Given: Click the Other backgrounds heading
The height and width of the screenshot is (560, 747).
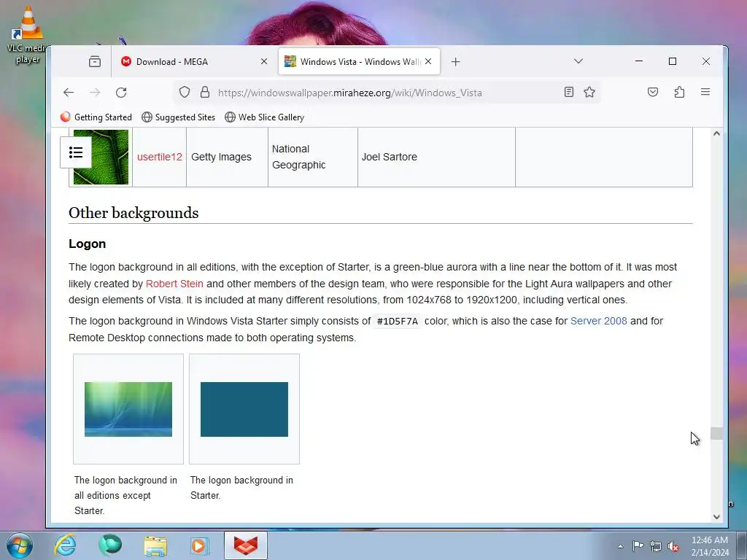Looking at the screenshot, I should pyautogui.click(x=133, y=213).
